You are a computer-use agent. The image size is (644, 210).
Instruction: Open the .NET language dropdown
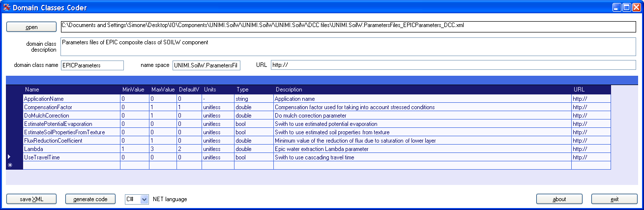[x=144, y=199]
